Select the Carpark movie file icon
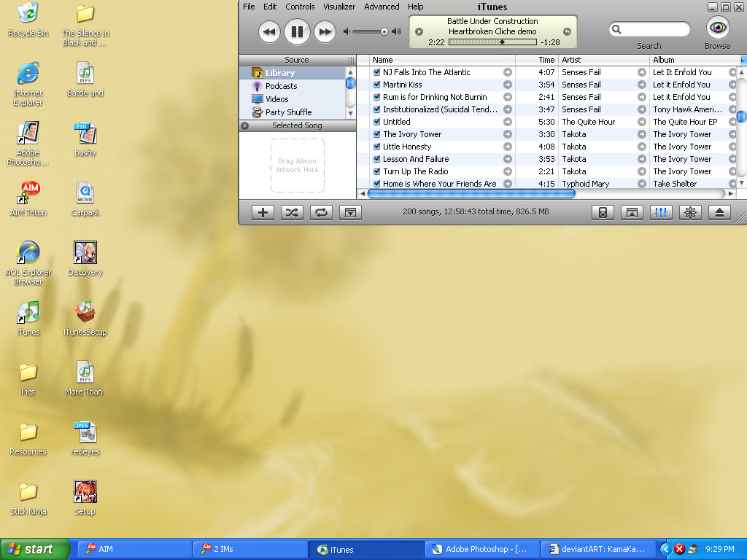The image size is (747, 560). (x=85, y=198)
